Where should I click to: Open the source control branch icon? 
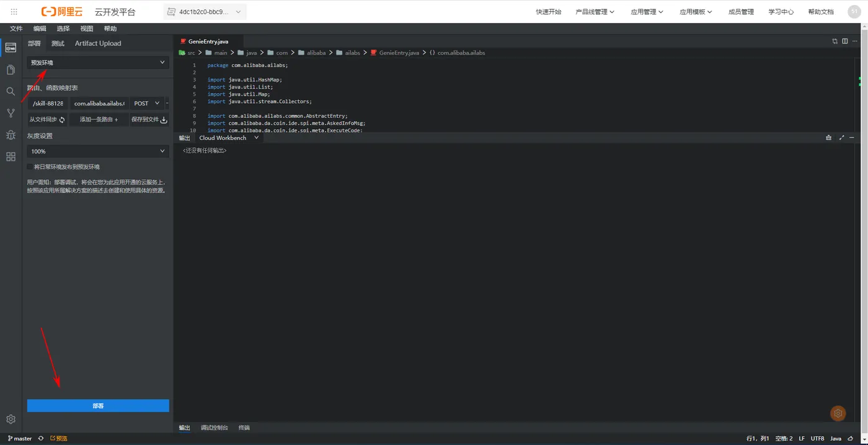point(11,113)
